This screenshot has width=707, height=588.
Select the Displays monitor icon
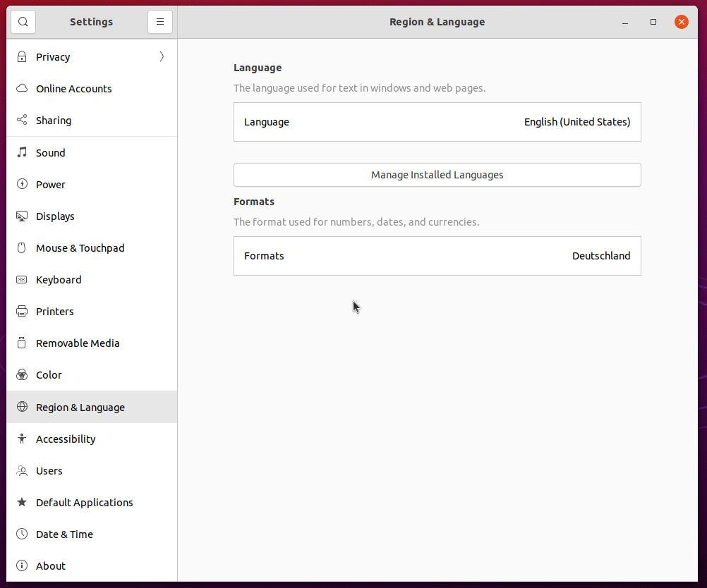click(x=22, y=216)
